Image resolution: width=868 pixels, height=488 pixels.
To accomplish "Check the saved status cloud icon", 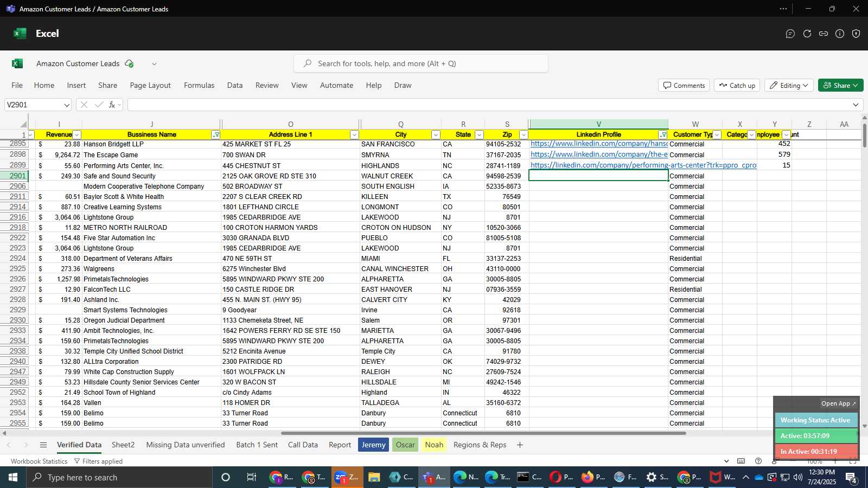I will coord(129,63).
